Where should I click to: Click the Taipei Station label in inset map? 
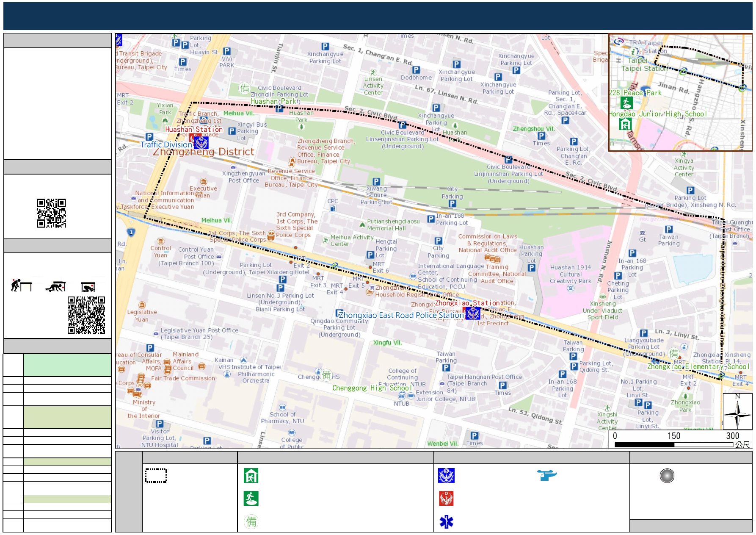coord(644,68)
